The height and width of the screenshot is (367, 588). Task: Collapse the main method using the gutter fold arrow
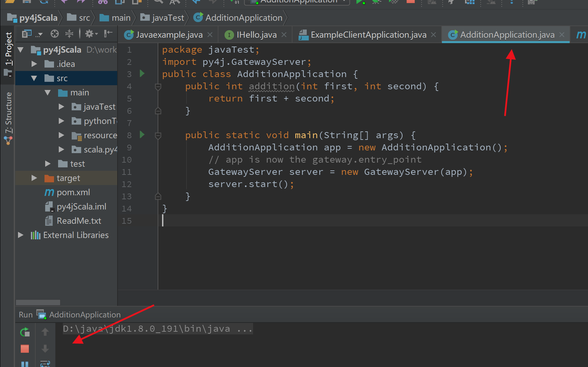pyautogui.click(x=158, y=135)
